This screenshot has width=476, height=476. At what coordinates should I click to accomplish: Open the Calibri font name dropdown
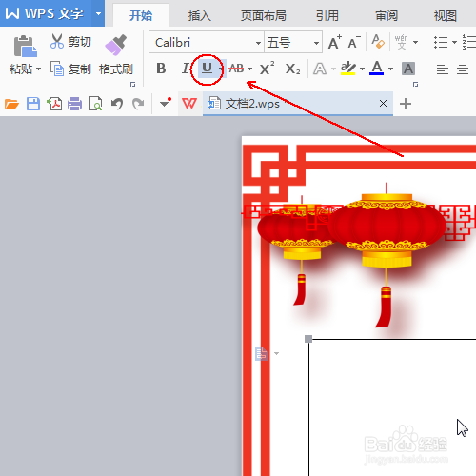pos(259,43)
